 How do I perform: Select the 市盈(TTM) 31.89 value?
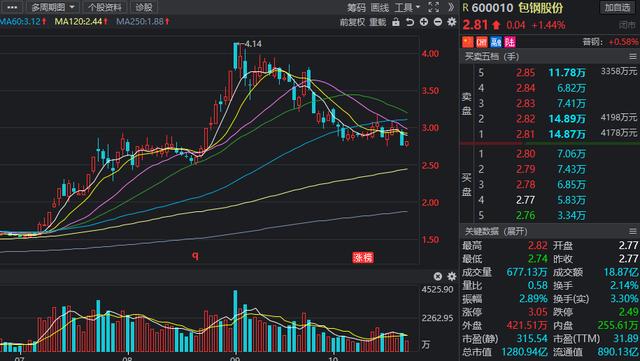click(625, 339)
